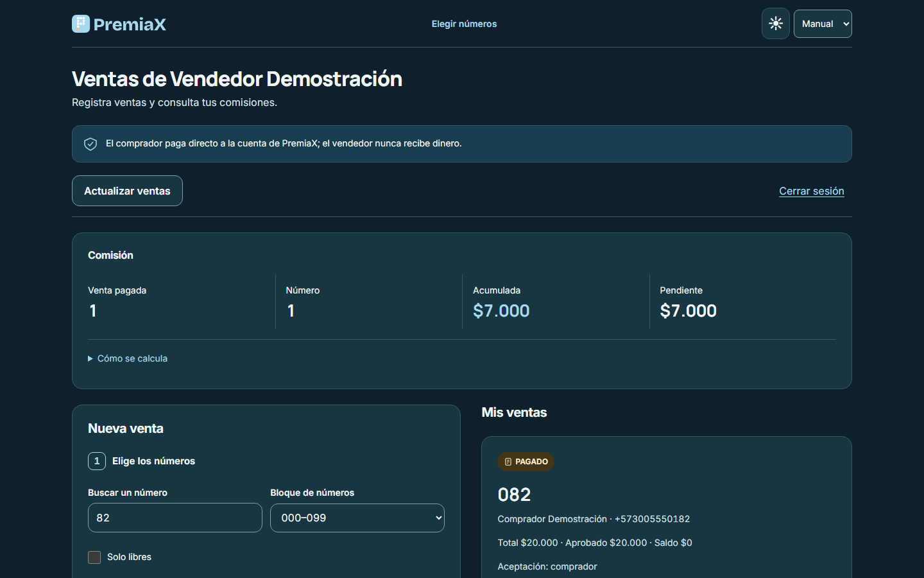Click the "Mis ventas" heading

[x=515, y=412]
